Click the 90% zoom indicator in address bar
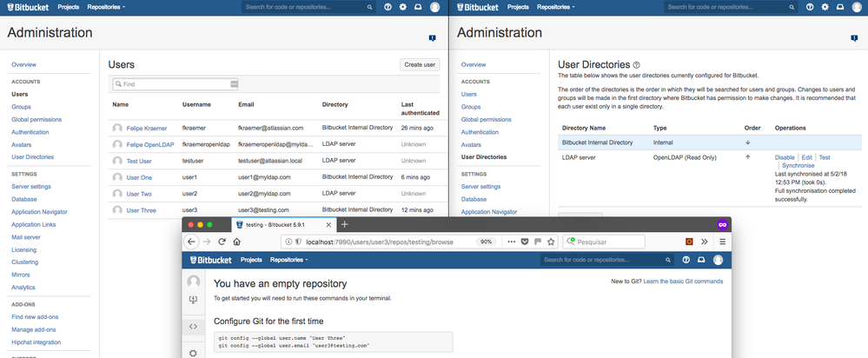 (485, 242)
